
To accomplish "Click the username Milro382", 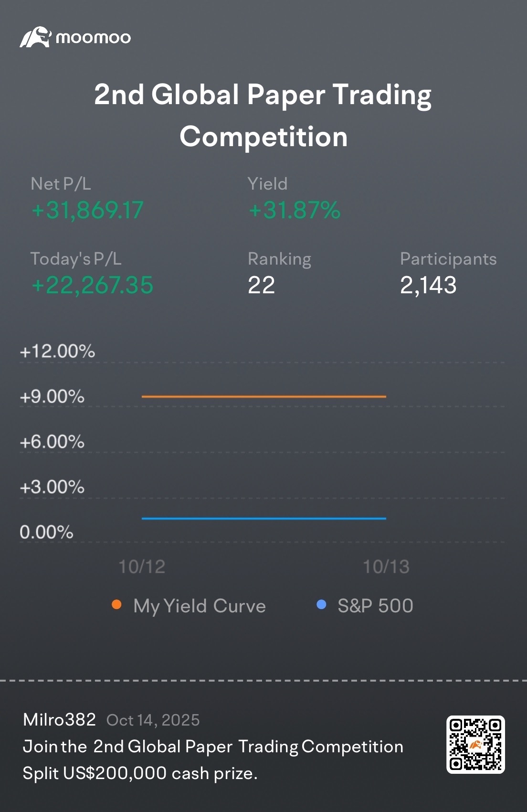I will click(x=59, y=719).
